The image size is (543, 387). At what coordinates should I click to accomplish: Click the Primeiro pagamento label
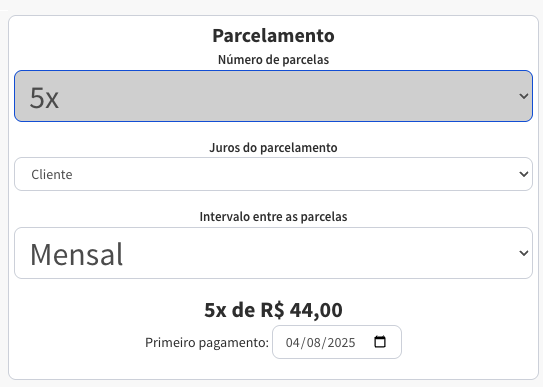tap(207, 342)
